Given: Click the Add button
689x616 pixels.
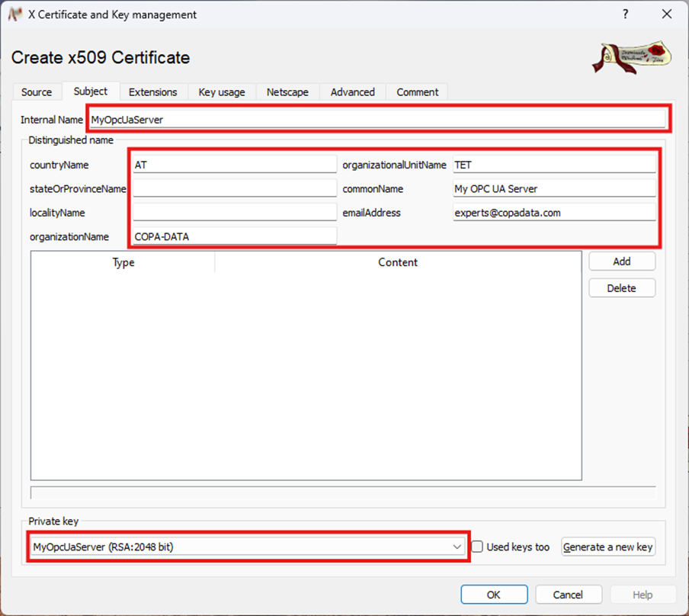Looking at the screenshot, I should tap(621, 261).
